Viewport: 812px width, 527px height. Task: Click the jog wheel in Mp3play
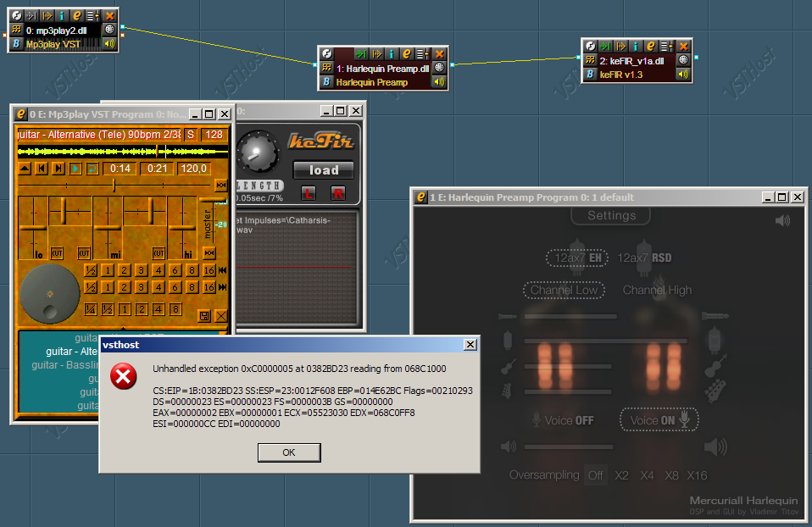pos(49,294)
